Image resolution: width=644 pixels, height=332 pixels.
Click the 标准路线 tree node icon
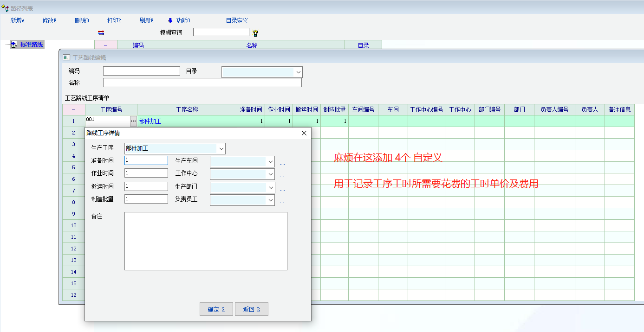14,45
